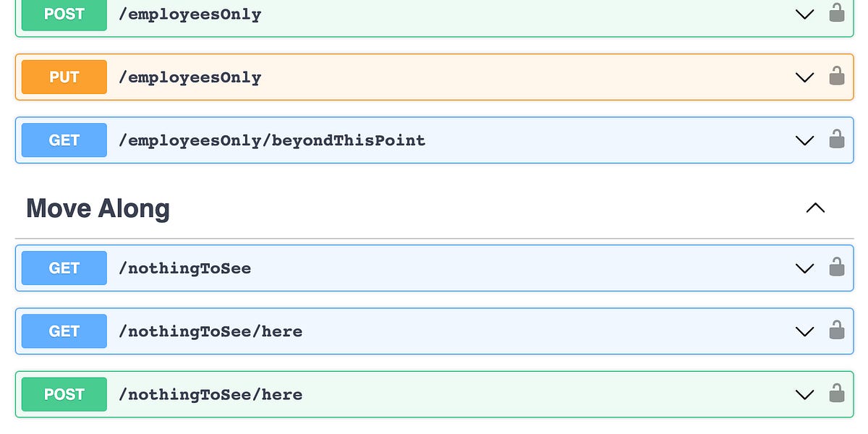Open the lock icon for GET /employeesOnly/beyondThisPoint
This screenshot has width=868, height=434.
[x=836, y=140]
